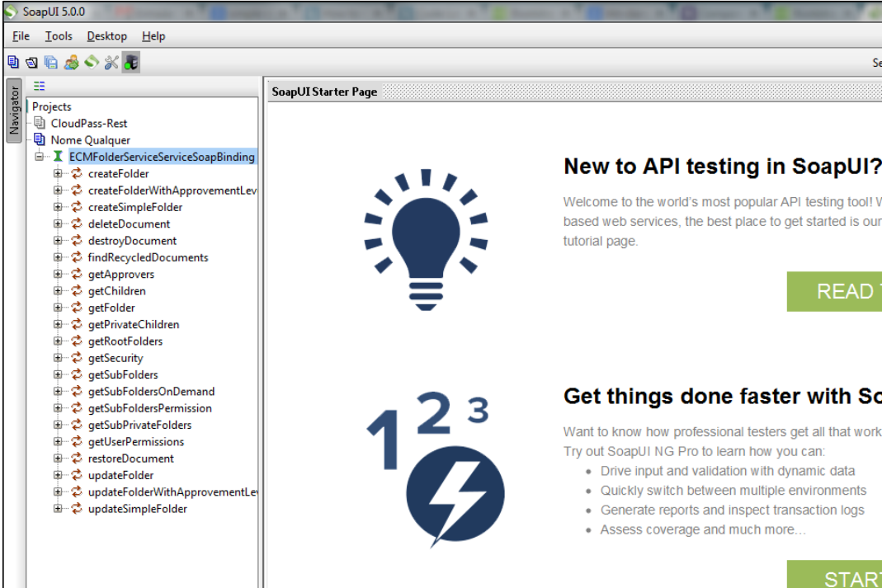The image size is (882, 588).
Task: Select the Projects root node
Action: [x=52, y=106]
